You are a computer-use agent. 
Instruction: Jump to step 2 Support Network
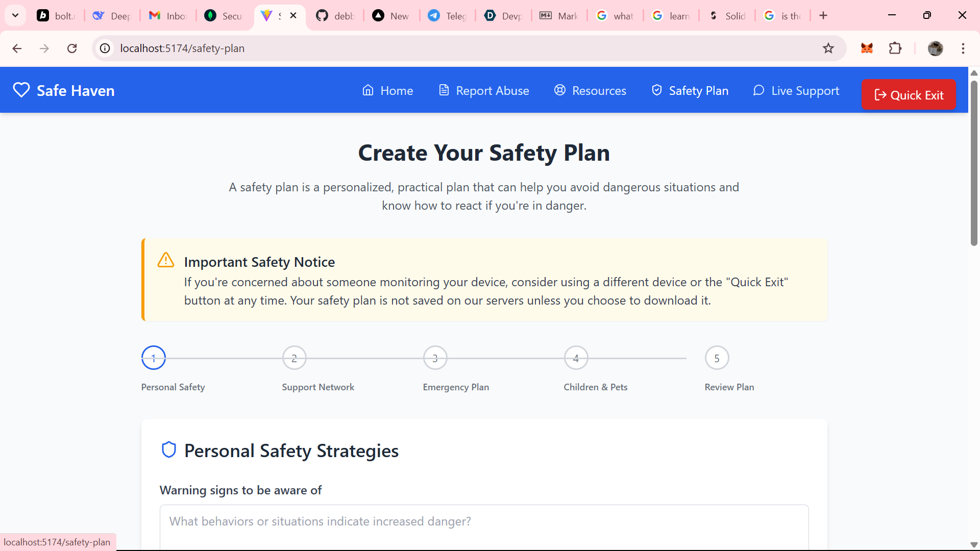[294, 358]
